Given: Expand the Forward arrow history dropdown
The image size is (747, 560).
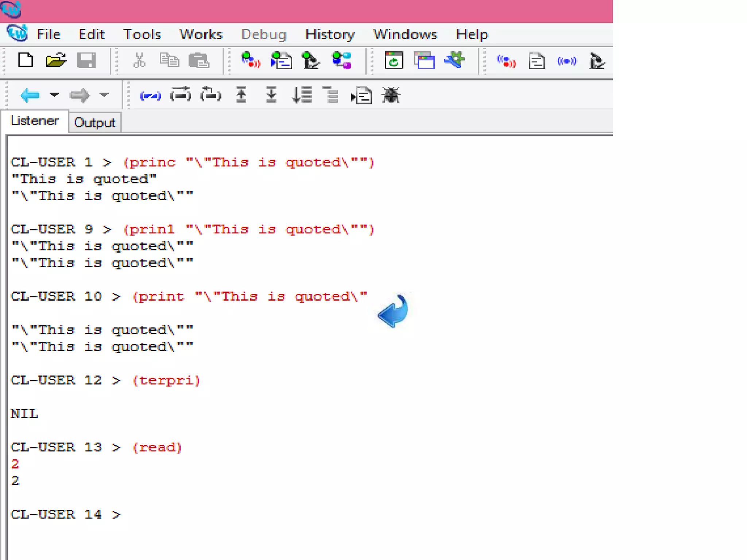Looking at the screenshot, I should pyautogui.click(x=104, y=95).
